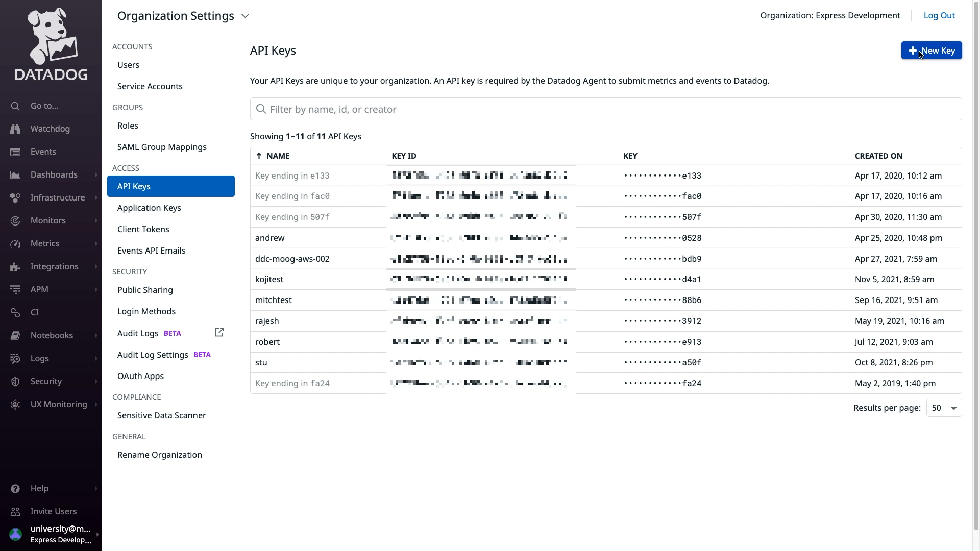Viewport: 980px width, 551px height.
Task: Select the kojitest API key row
Action: (606, 279)
